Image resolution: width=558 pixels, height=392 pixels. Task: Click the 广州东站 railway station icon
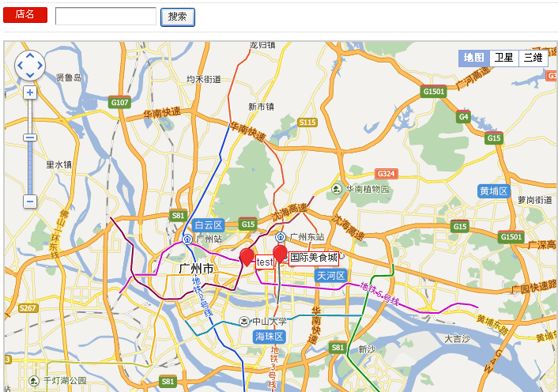[x=281, y=236]
